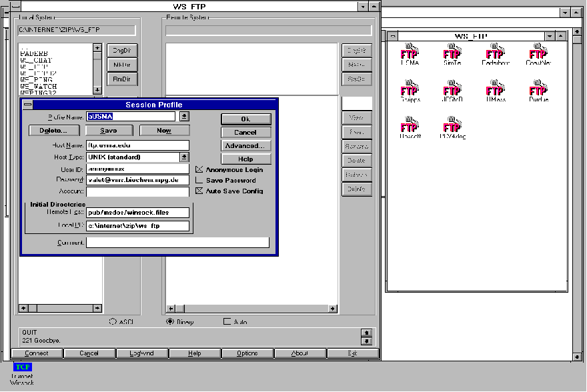Click into the Profile Name field

pos(131,116)
